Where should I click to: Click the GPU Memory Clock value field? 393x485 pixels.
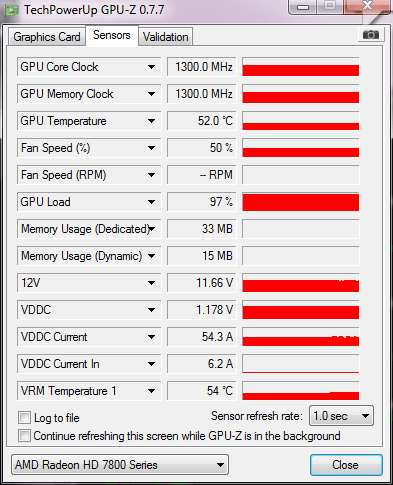(x=202, y=94)
